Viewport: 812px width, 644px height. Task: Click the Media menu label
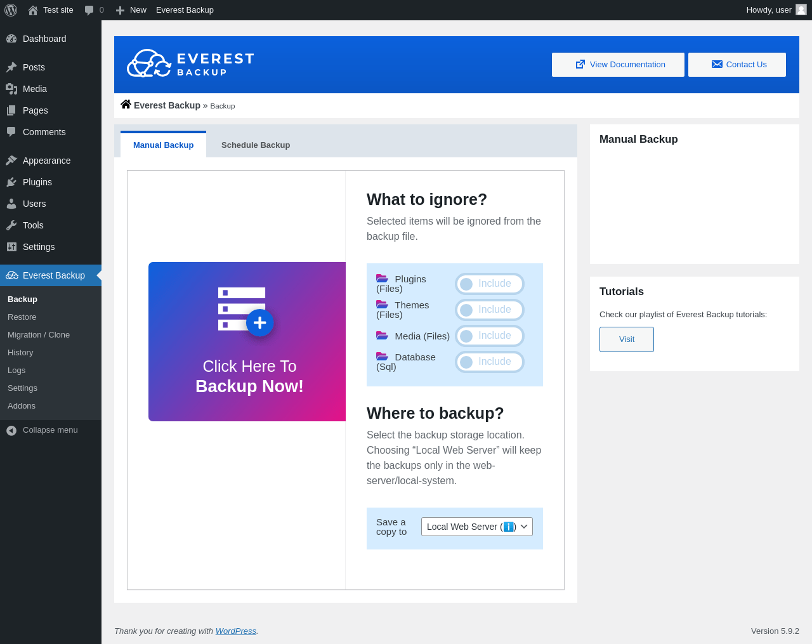tap(35, 89)
